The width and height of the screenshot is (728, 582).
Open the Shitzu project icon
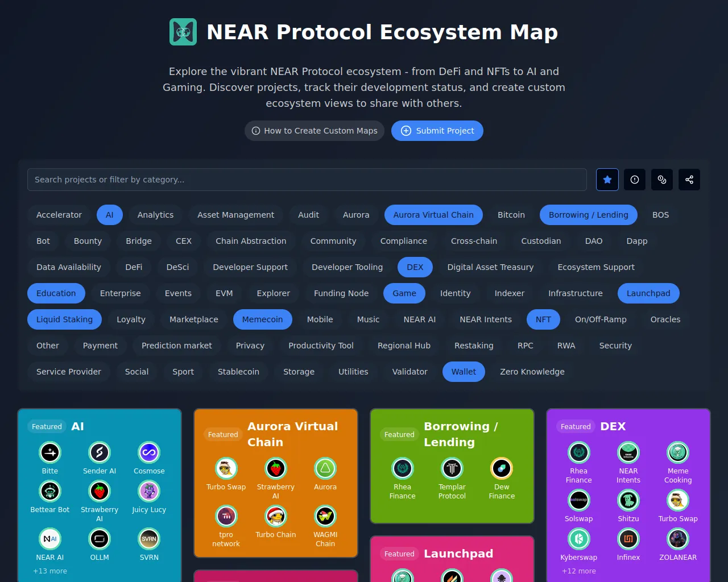pyautogui.click(x=628, y=500)
